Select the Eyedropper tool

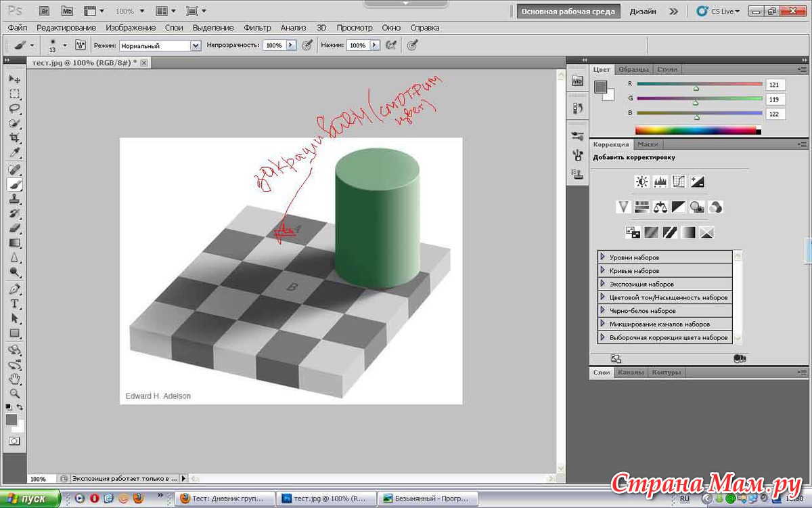(14, 152)
